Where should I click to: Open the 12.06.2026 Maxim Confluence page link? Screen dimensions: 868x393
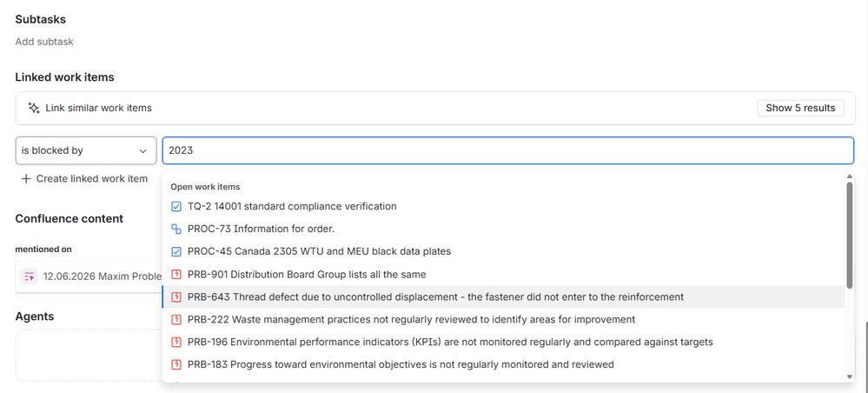[x=103, y=276]
